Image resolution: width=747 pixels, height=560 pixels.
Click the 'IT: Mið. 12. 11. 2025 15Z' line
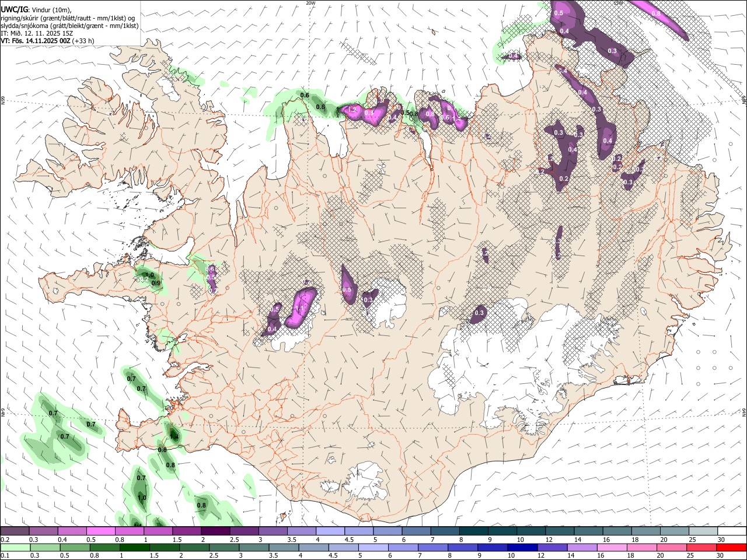click(36, 34)
